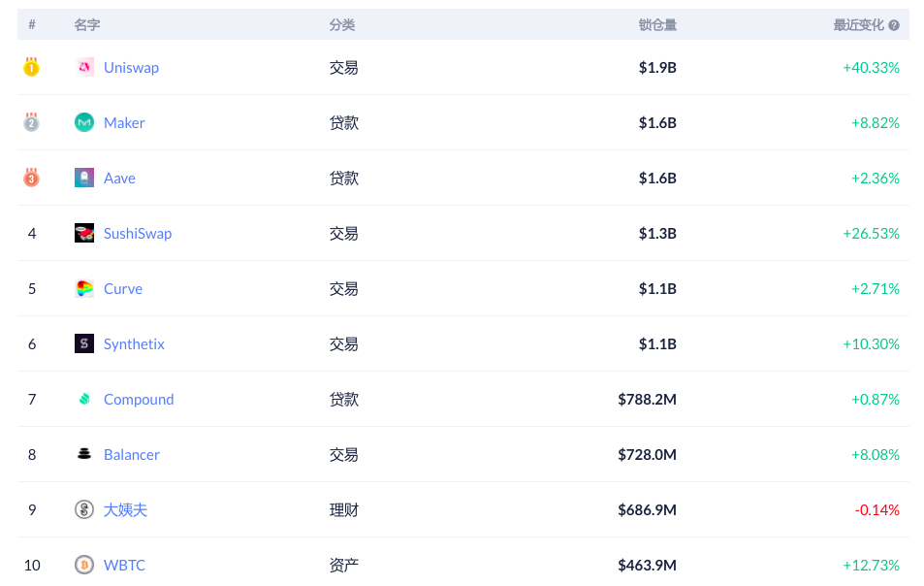The width and height of the screenshot is (924, 586).
Task: Click the 分类 column header
Action: point(342,25)
